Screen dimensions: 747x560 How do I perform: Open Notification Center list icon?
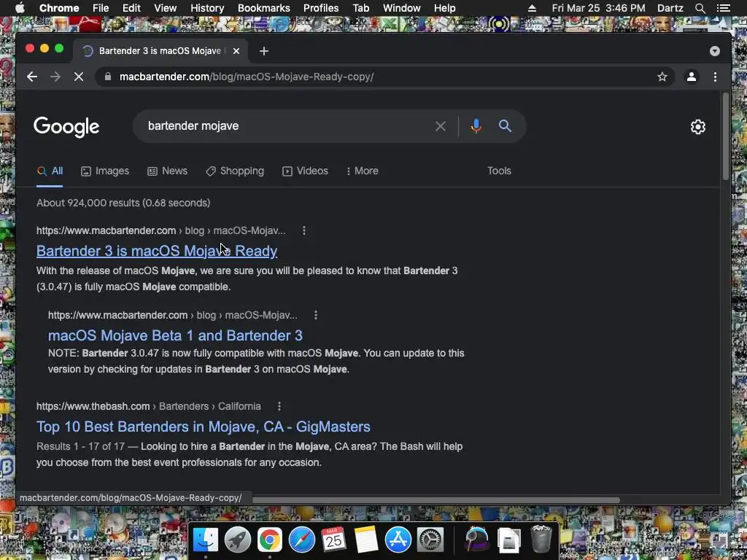pos(723,8)
